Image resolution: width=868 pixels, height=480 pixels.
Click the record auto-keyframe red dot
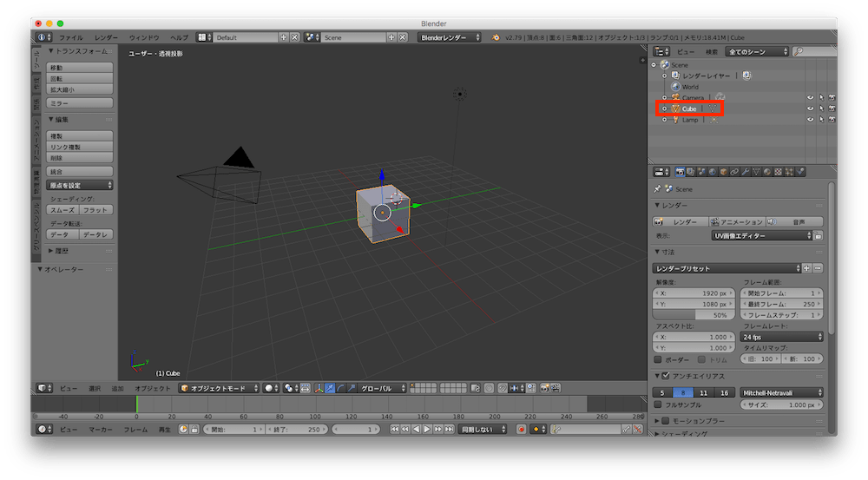click(x=521, y=429)
